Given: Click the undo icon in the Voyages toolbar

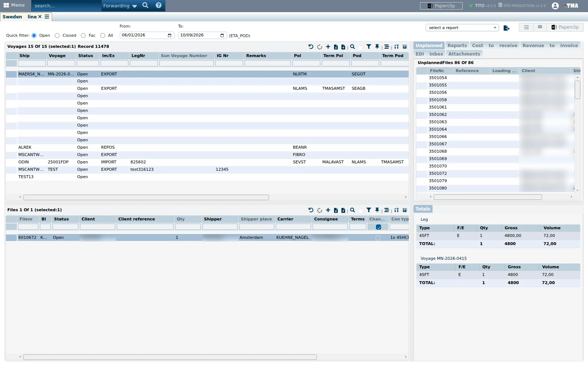Looking at the screenshot, I should (311, 47).
